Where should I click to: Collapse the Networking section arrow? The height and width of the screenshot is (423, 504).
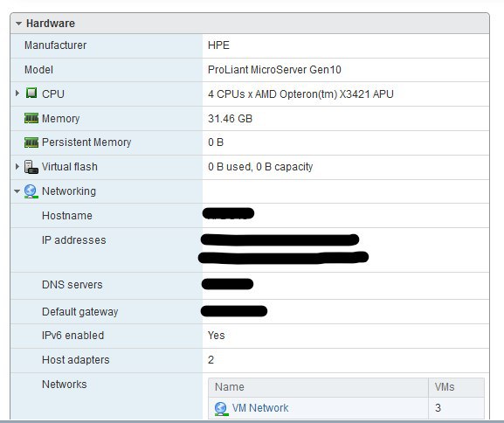[17, 191]
